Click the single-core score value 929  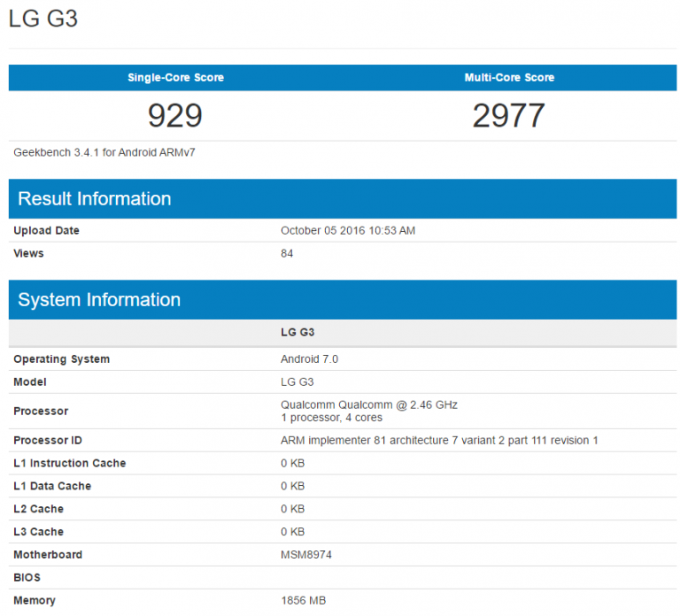pyautogui.click(x=175, y=116)
